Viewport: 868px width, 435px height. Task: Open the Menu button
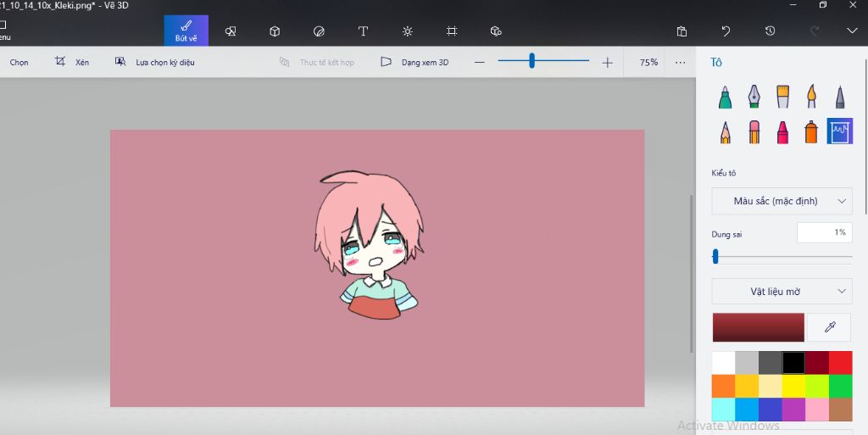[4, 31]
